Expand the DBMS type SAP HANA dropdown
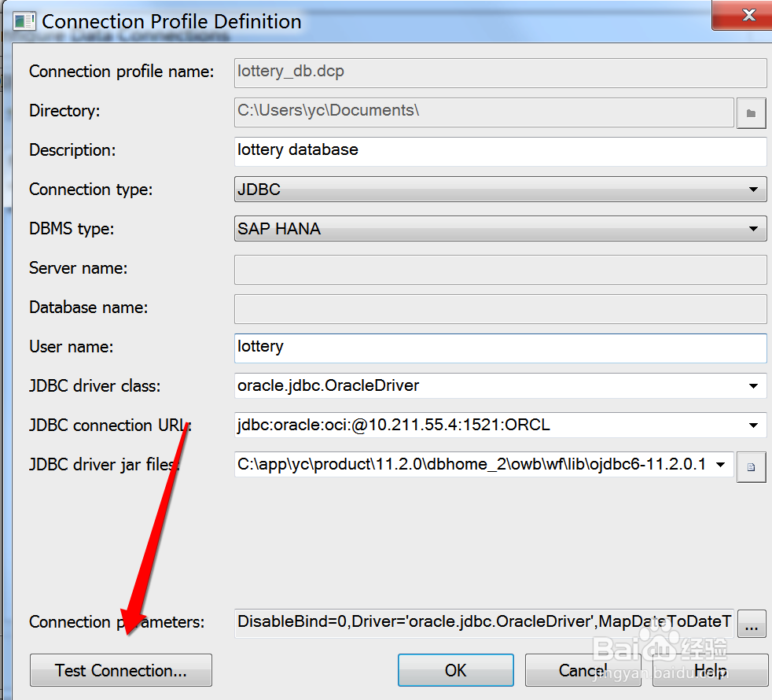The image size is (772, 700). click(x=753, y=229)
